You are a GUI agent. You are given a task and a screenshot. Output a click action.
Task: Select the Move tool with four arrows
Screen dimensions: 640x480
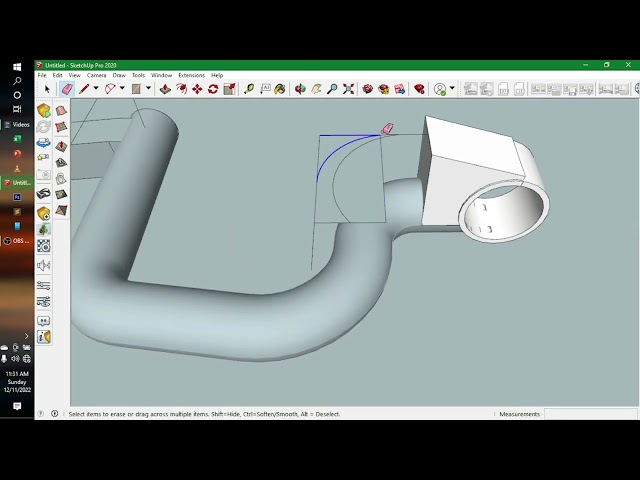click(x=197, y=89)
